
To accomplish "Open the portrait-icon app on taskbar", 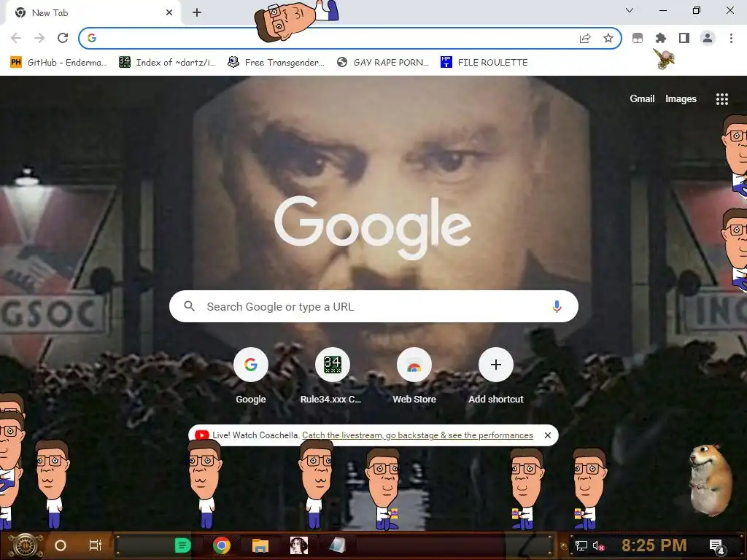I will (x=299, y=545).
